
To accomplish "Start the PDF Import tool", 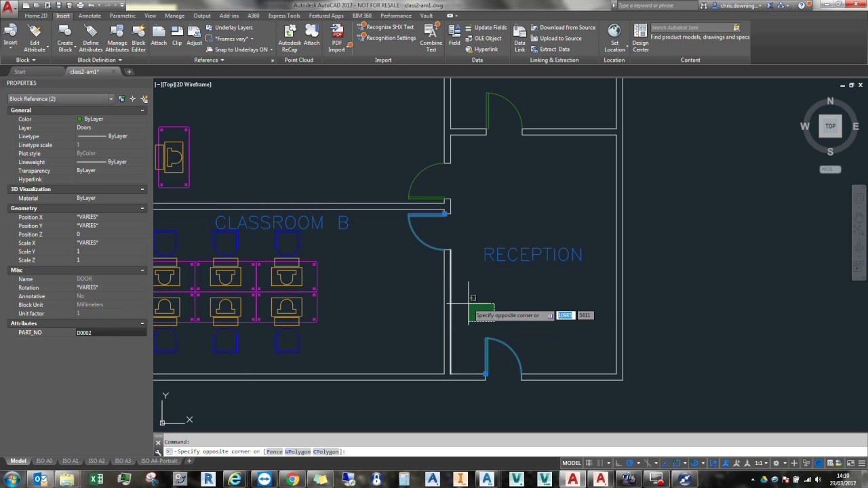I will 337,38.
